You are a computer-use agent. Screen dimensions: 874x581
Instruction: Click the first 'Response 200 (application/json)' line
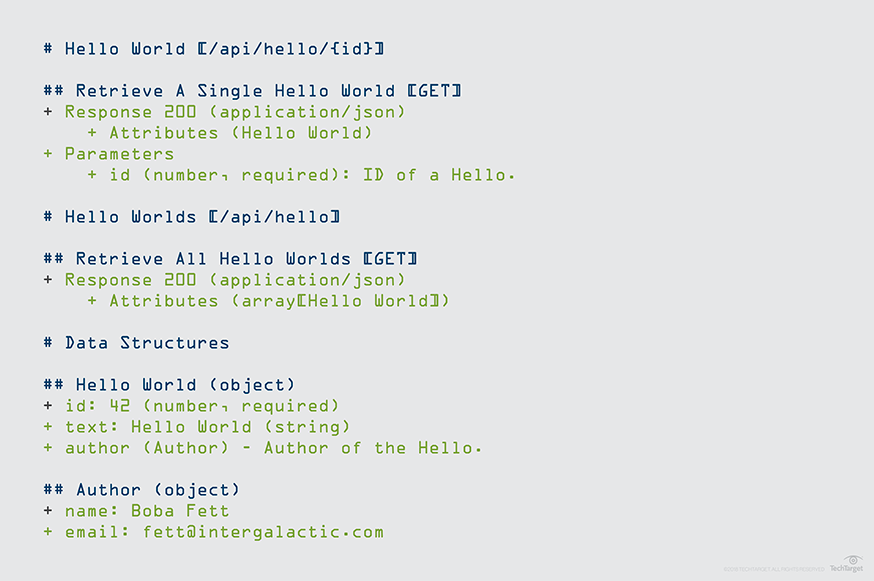tap(235, 112)
